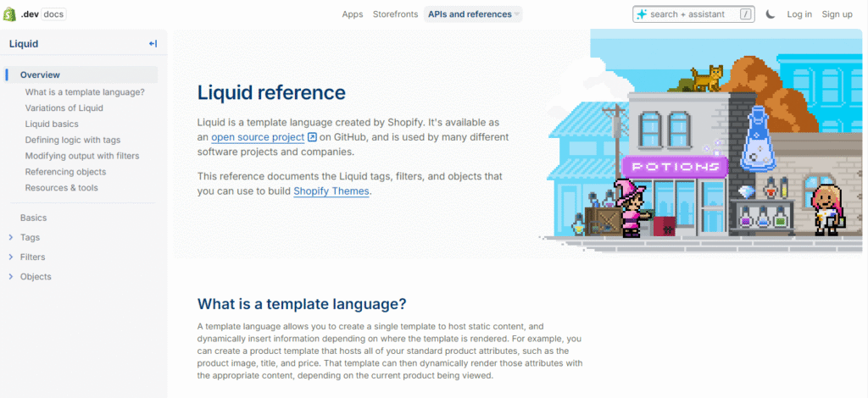Go to What is a template language? sidebar link

point(85,91)
